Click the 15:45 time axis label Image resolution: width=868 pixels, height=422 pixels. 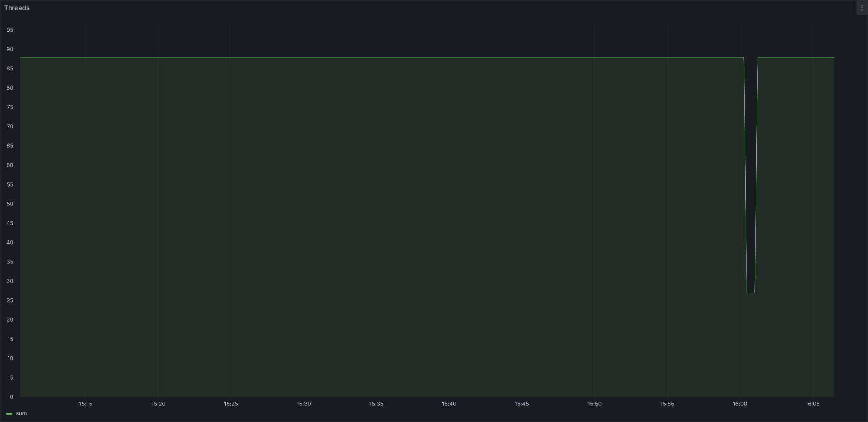(x=521, y=404)
